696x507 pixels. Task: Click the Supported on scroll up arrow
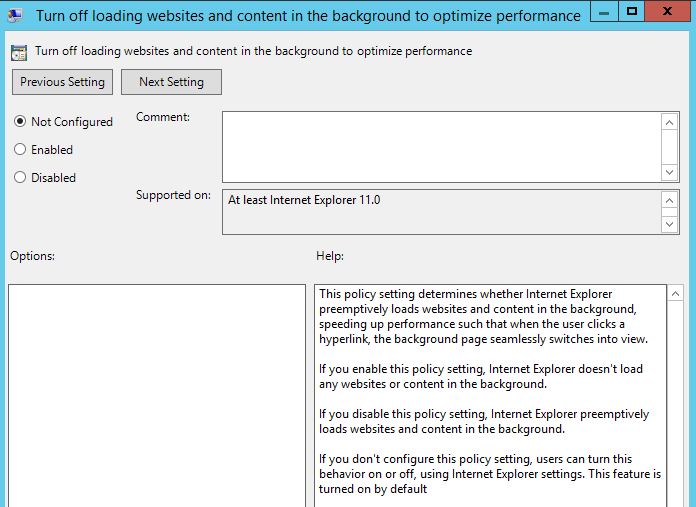coord(670,200)
